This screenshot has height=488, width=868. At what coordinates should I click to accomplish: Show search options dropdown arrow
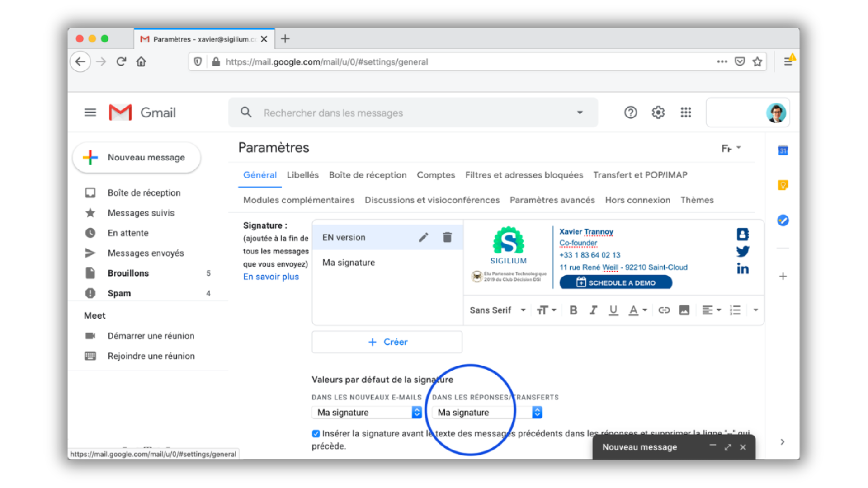tap(580, 113)
